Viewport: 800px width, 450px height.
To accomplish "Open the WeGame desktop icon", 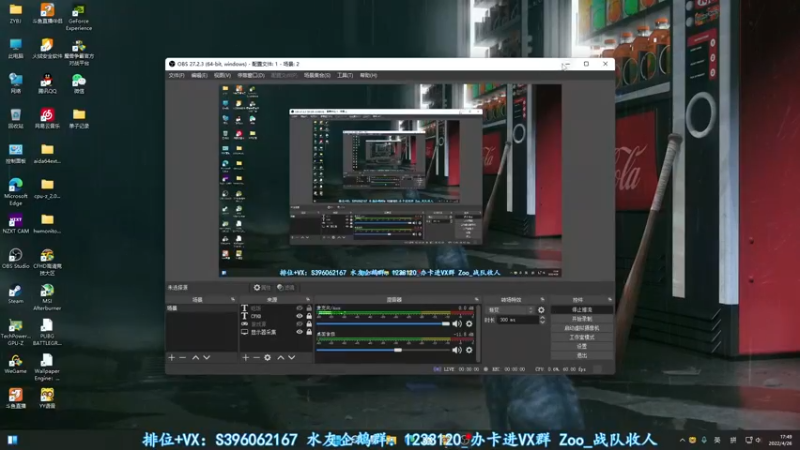I will [x=15, y=364].
